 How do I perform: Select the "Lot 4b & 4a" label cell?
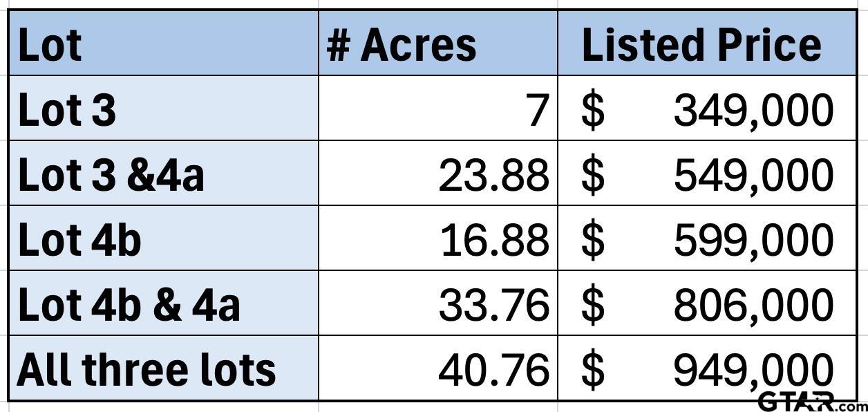tap(163, 304)
